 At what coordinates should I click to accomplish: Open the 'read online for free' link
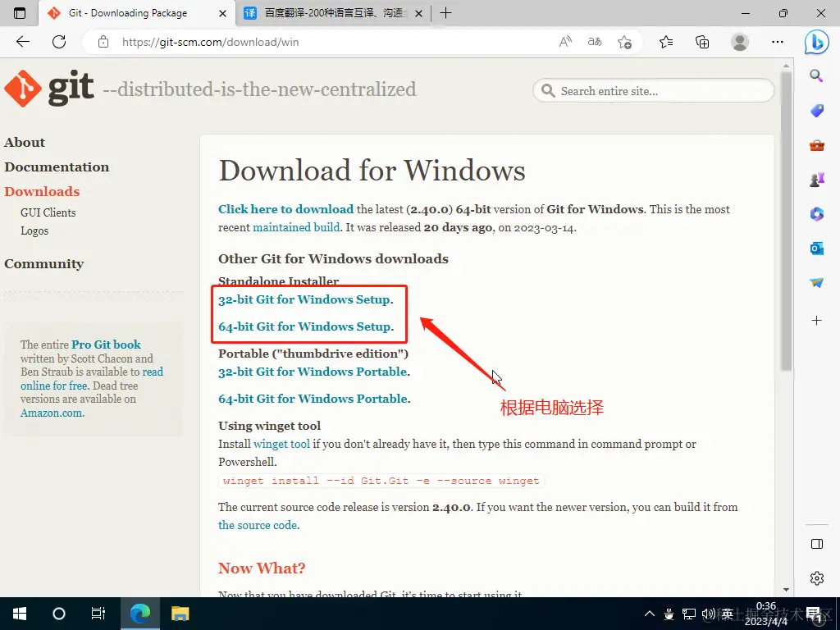coord(92,379)
